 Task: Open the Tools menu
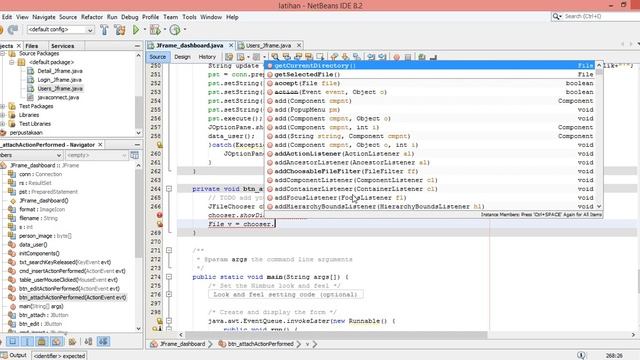tap(189, 17)
